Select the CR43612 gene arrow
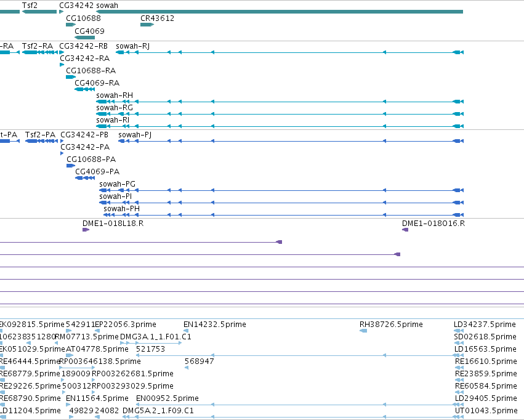Screen dimensions: 524x420 click(x=147, y=25)
